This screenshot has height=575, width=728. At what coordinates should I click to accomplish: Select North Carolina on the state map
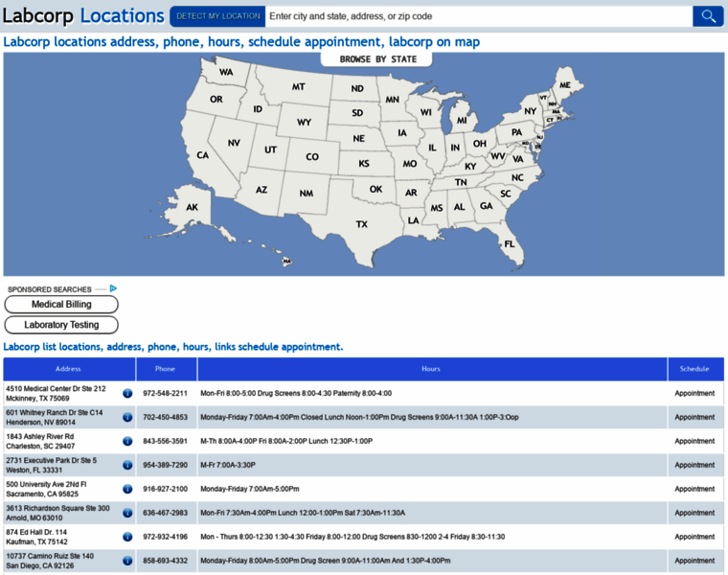517,177
